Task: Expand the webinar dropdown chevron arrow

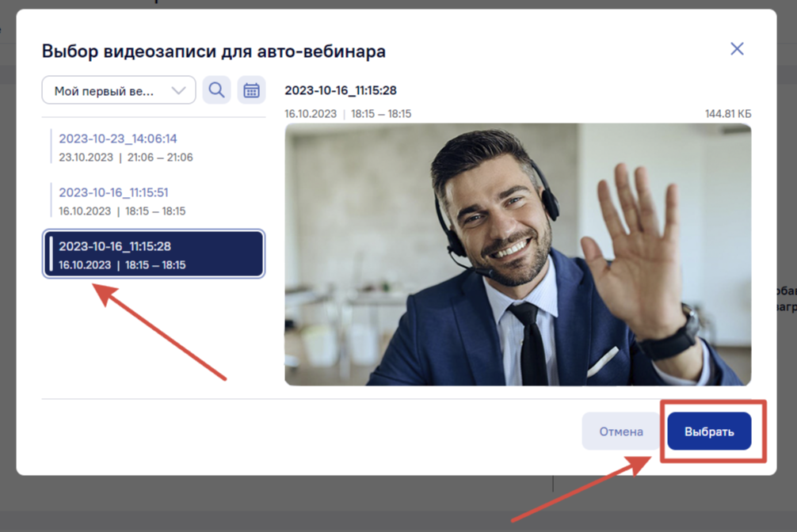Action: click(178, 90)
